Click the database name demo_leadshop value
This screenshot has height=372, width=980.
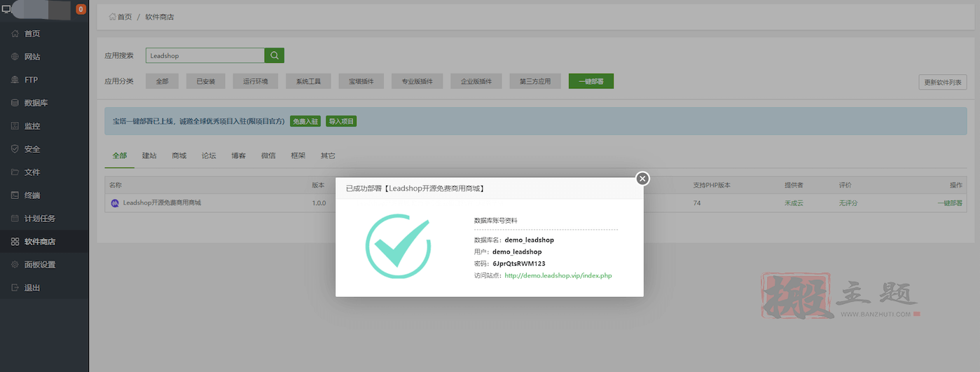[x=529, y=240]
